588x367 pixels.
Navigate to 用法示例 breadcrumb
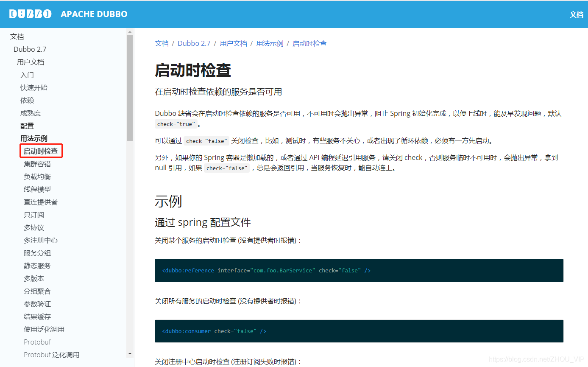(x=270, y=43)
